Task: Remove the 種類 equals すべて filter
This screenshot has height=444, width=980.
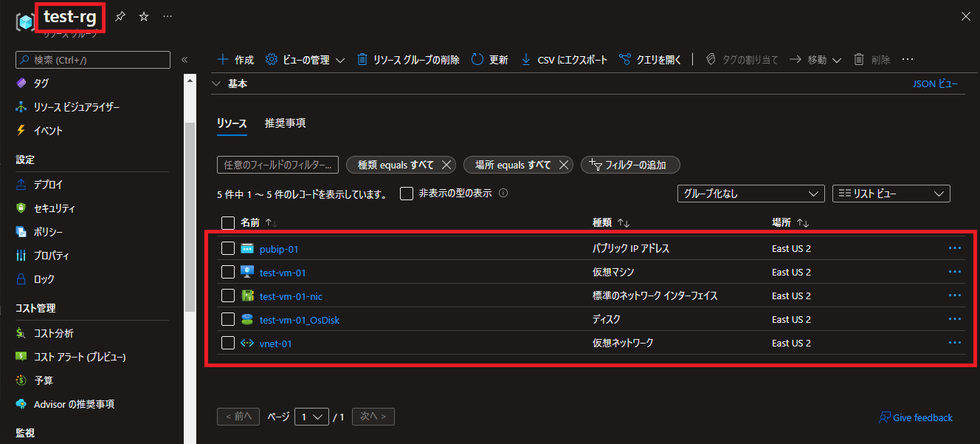Action: click(x=446, y=165)
